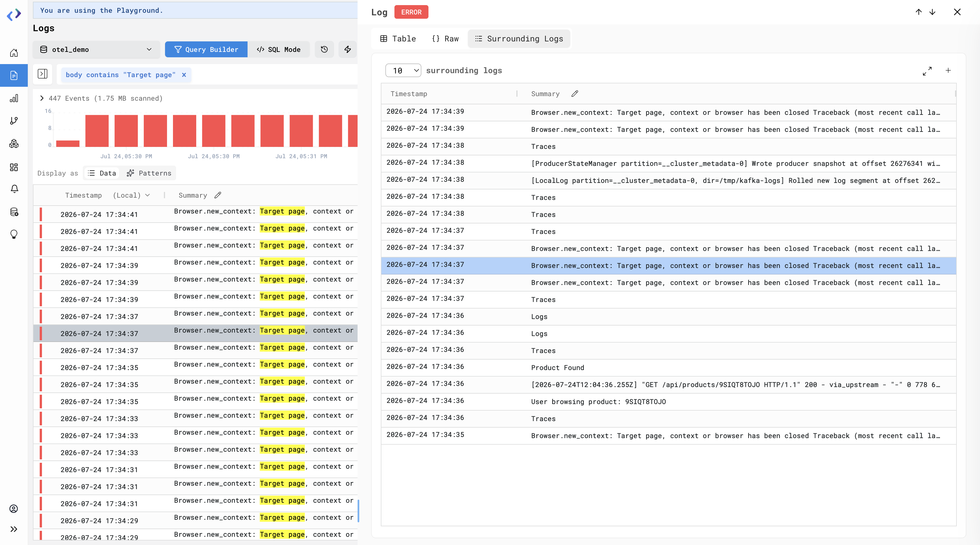
Task: Open the first 17:34:33 main log row
Action: point(196,418)
